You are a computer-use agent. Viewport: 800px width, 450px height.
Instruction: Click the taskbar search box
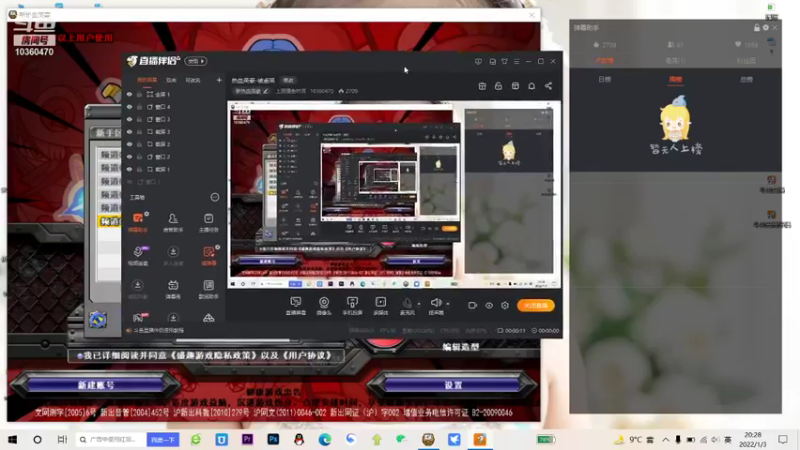click(110, 440)
